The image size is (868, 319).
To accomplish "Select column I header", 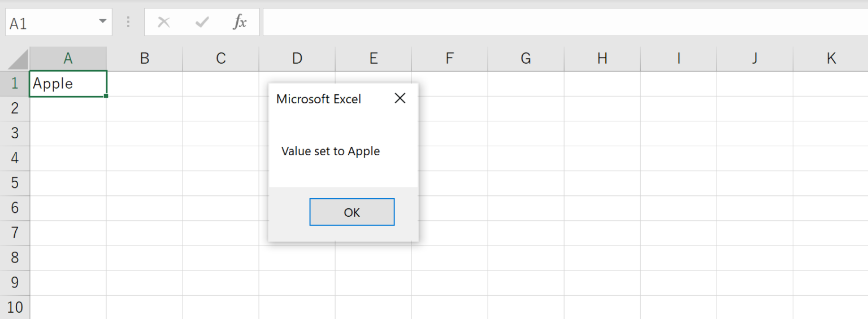I will click(678, 58).
